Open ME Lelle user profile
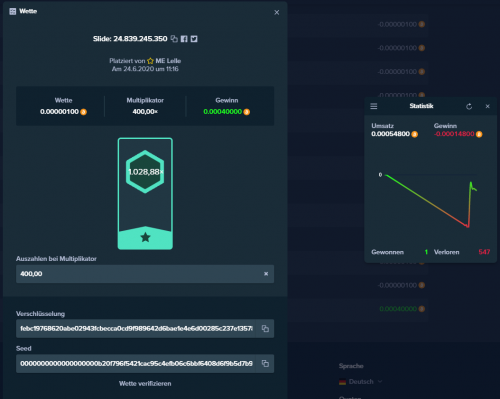Image resolution: width=500 pixels, height=399 pixels. [x=168, y=61]
